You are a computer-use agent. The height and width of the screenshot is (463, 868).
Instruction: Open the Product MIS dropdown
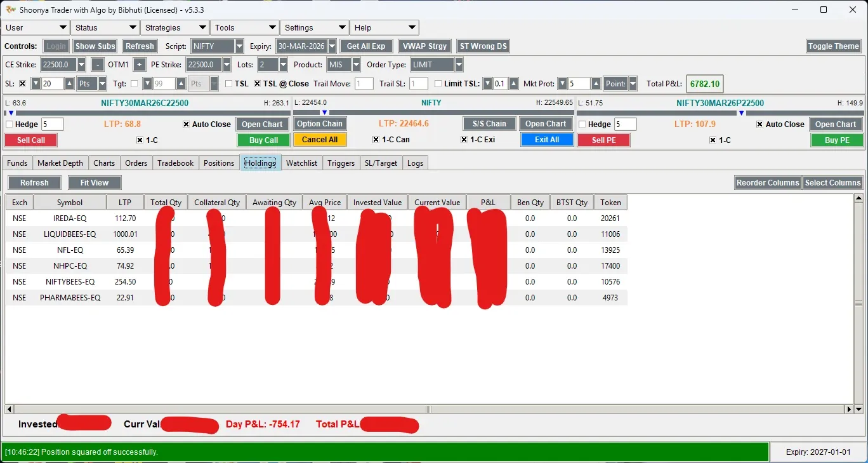click(x=356, y=65)
